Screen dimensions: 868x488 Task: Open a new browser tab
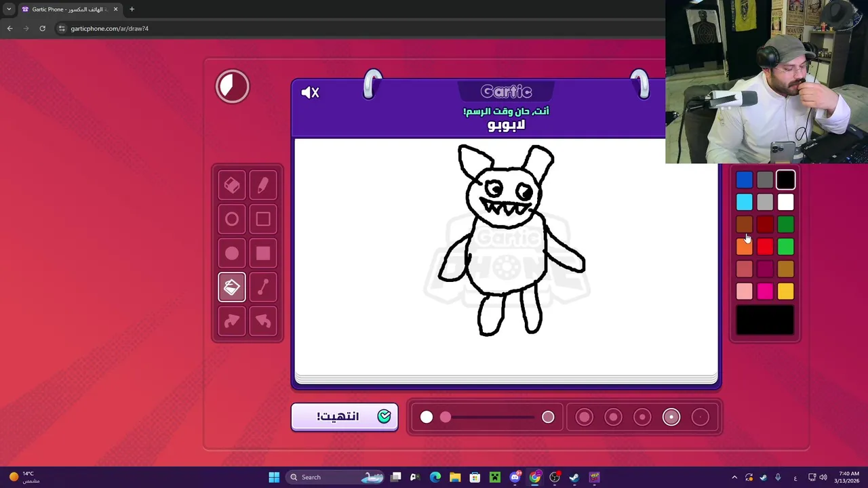coord(132,9)
